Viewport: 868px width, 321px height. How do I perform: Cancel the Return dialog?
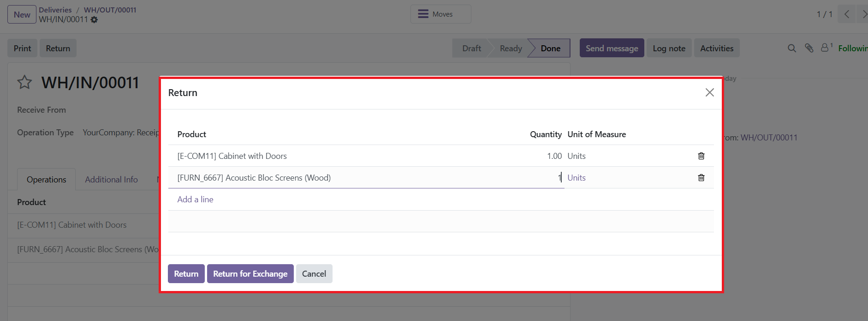(x=314, y=273)
